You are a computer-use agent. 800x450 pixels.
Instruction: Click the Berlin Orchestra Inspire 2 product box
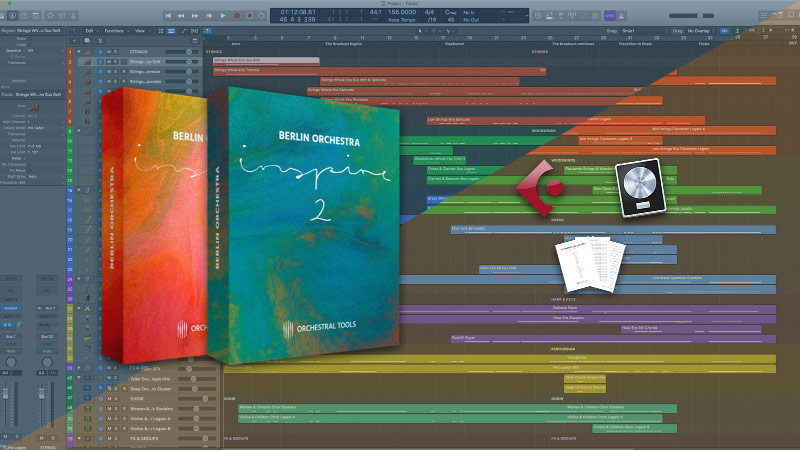pyautogui.click(x=304, y=225)
